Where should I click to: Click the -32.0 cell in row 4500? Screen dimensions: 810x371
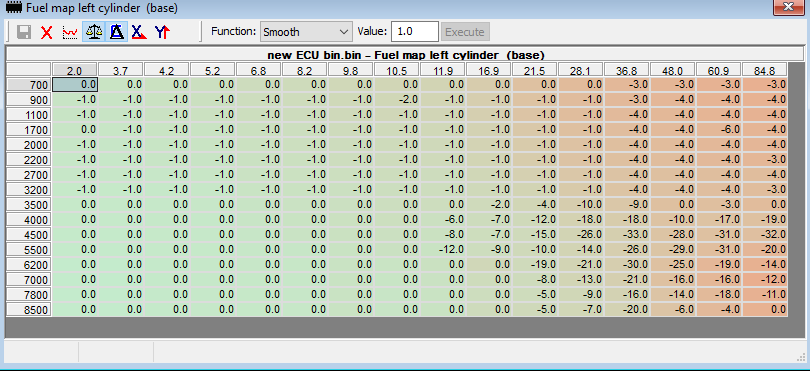[765, 235]
